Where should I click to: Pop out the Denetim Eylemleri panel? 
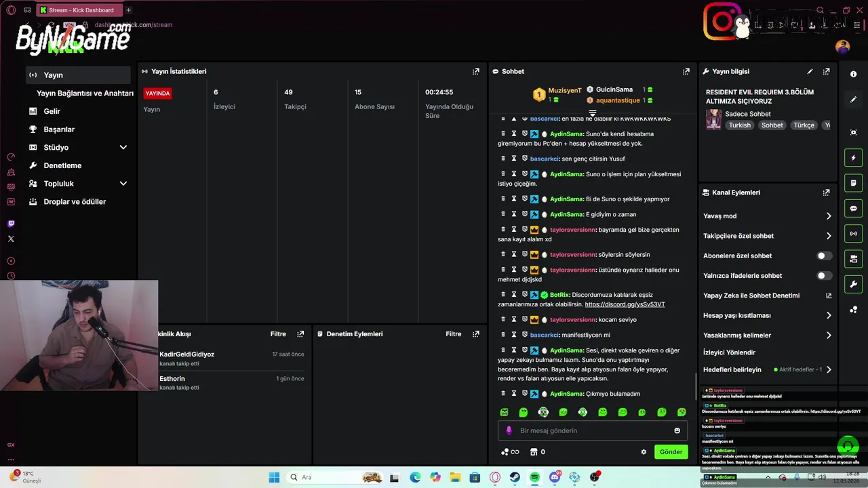(x=476, y=334)
